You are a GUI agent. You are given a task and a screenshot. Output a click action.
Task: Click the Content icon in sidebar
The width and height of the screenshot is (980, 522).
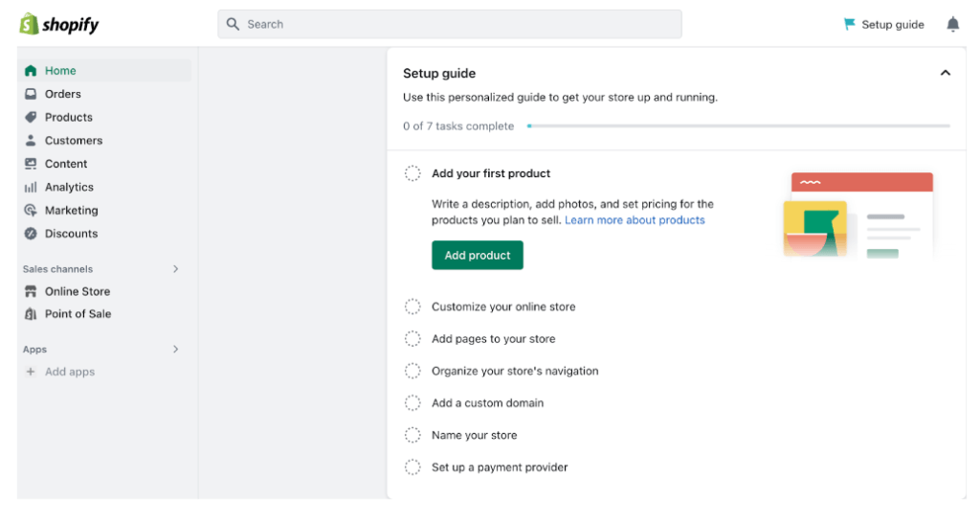click(31, 164)
